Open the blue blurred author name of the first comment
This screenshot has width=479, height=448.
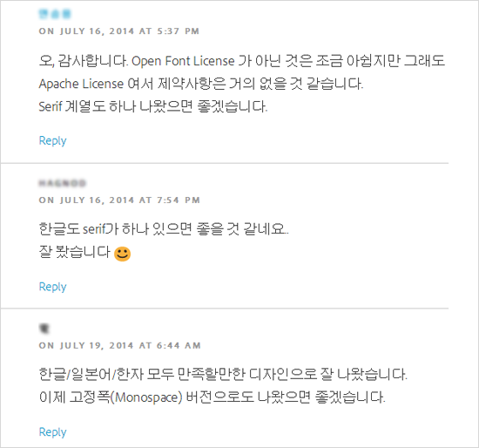[55, 14]
